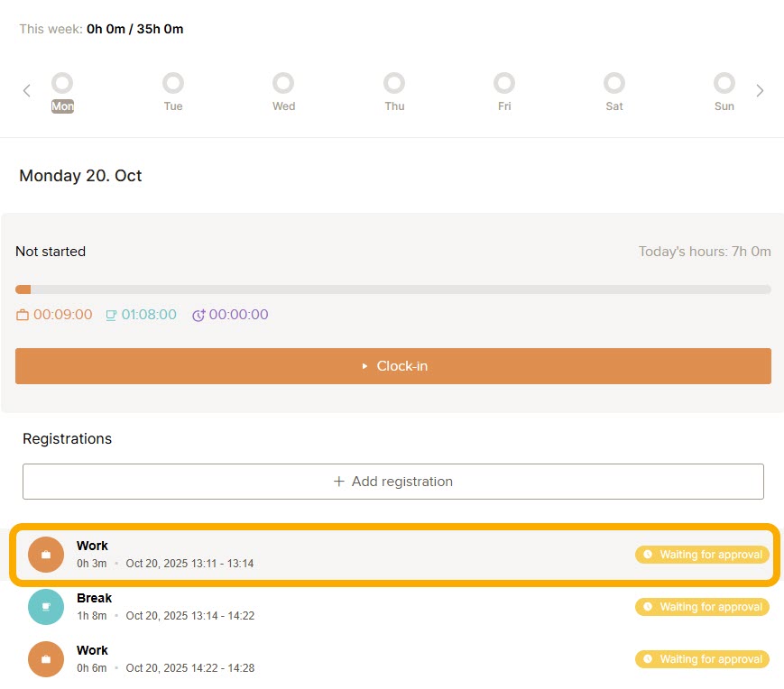Click the break time cup counter 01:08:00

(141, 315)
